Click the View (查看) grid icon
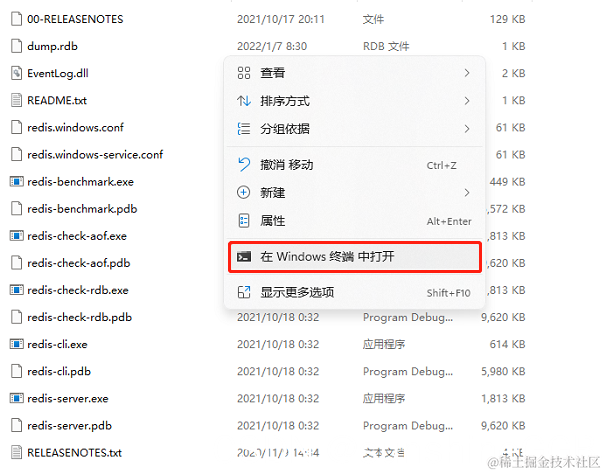Image resolution: width=605 pixels, height=474 pixels. (x=243, y=73)
